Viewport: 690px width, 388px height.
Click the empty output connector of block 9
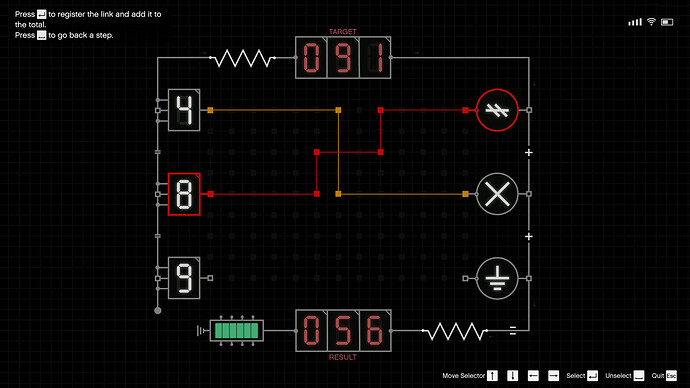(x=210, y=278)
